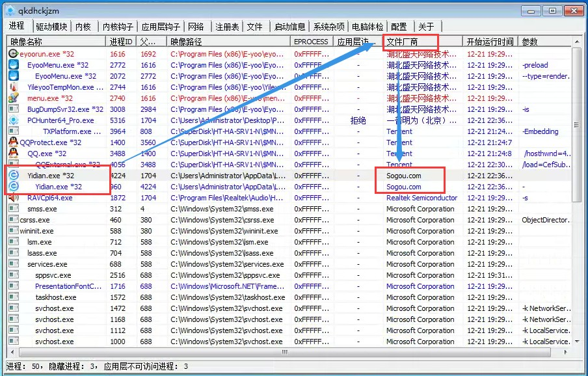
Task: Click the vertical scrollbar down arrow
Action: coord(576,342)
